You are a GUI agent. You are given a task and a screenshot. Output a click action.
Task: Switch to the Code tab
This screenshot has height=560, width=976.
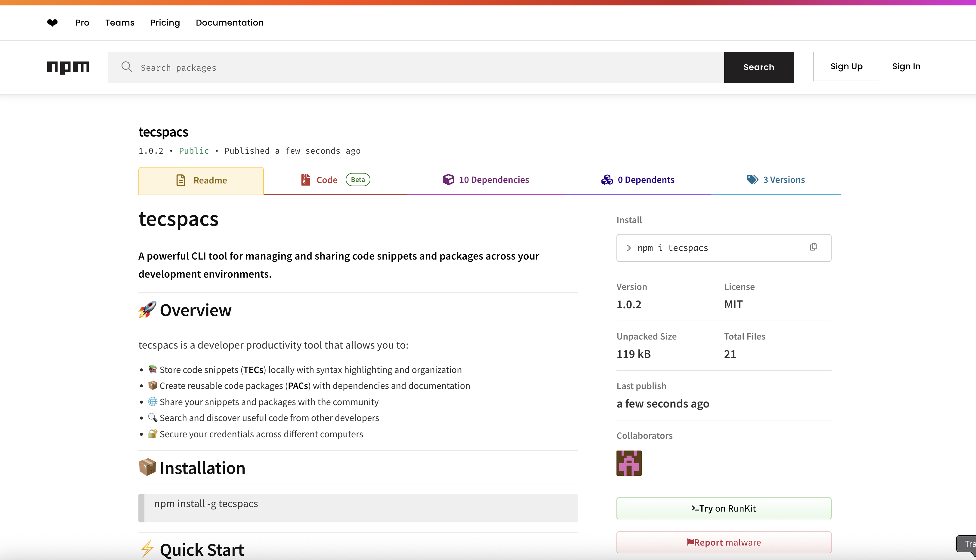point(327,180)
